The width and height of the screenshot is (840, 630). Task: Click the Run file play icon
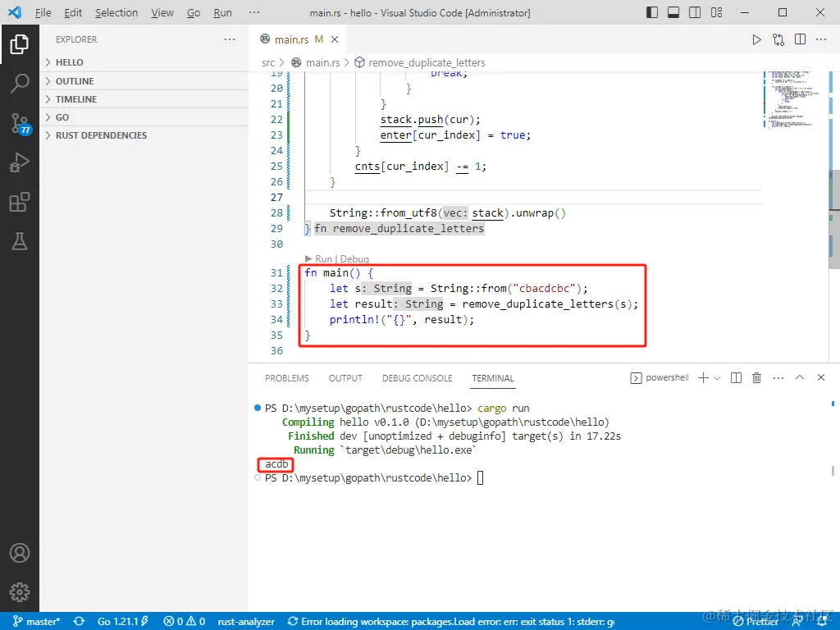point(756,39)
